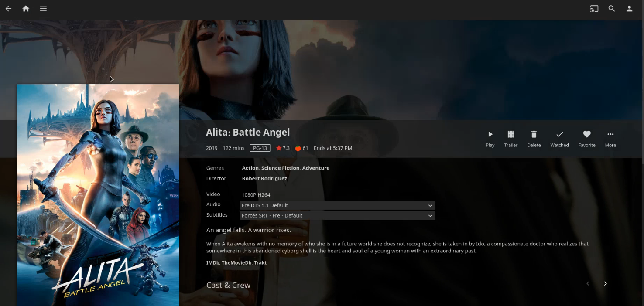Open the Cast to device icon
The width and height of the screenshot is (644, 306).
click(x=594, y=8)
